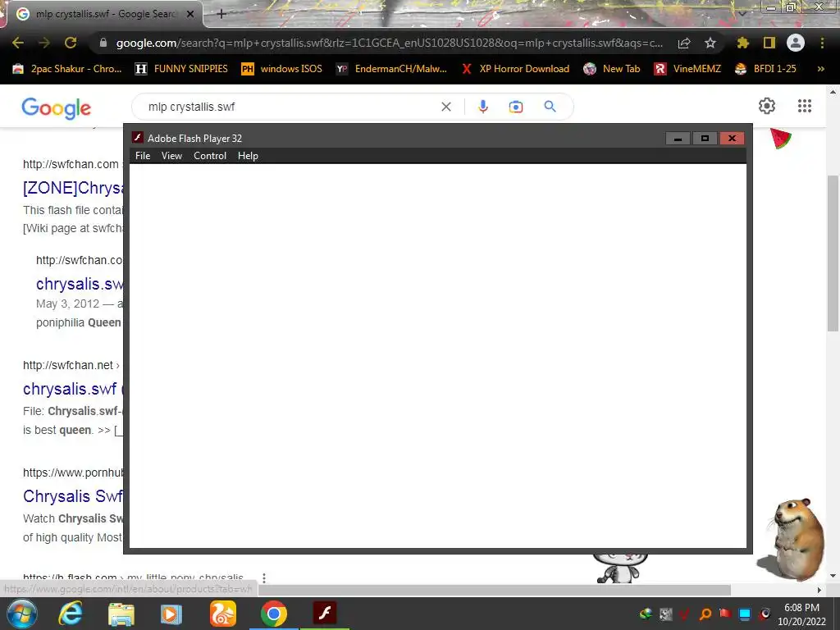Minimize the Adobe Flash Player window
The width and height of the screenshot is (840, 630).
click(x=678, y=138)
